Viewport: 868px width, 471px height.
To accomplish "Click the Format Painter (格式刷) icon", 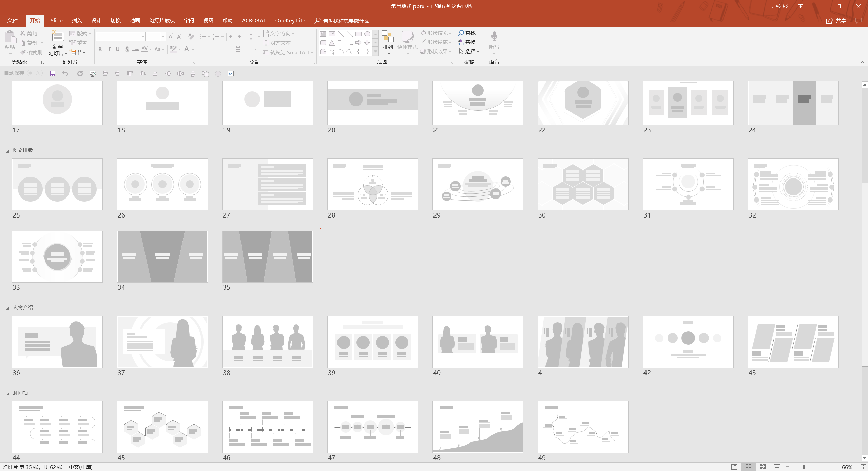I will (x=23, y=52).
